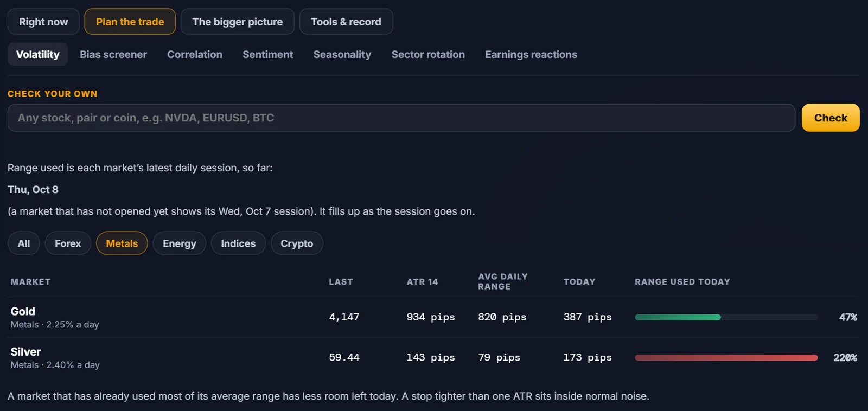Click the yellow Check button
This screenshot has height=411, width=868.
[x=831, y=118]
